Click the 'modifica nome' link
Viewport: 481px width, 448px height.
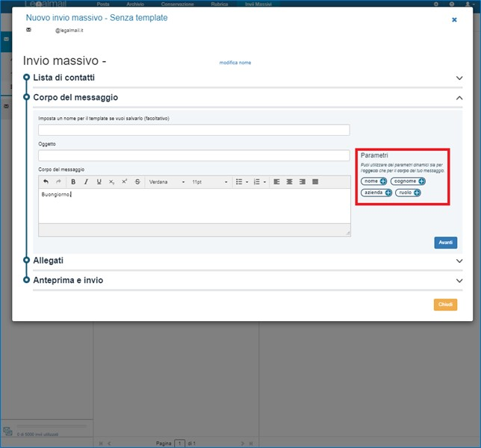click(235, 63)
